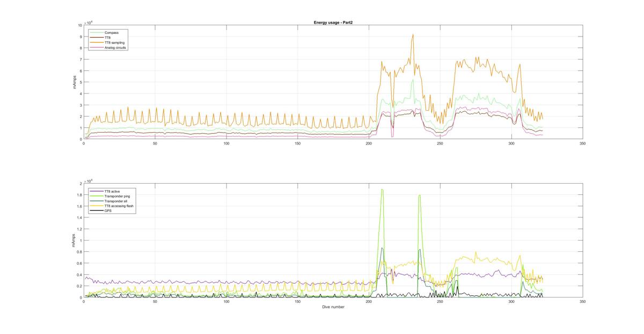Click the bottom plot's x-axis tick "350"

[583, 302]
